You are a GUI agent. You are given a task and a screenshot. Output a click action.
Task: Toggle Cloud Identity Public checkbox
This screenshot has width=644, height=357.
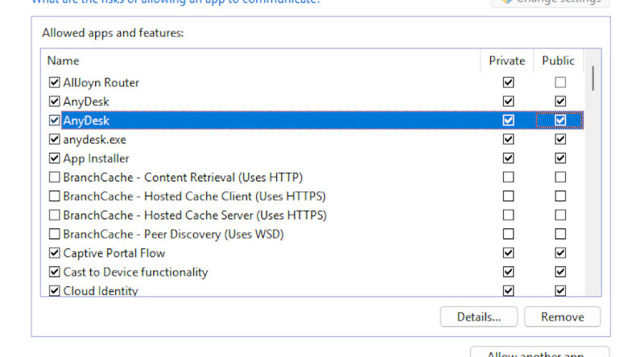point(560,290)
